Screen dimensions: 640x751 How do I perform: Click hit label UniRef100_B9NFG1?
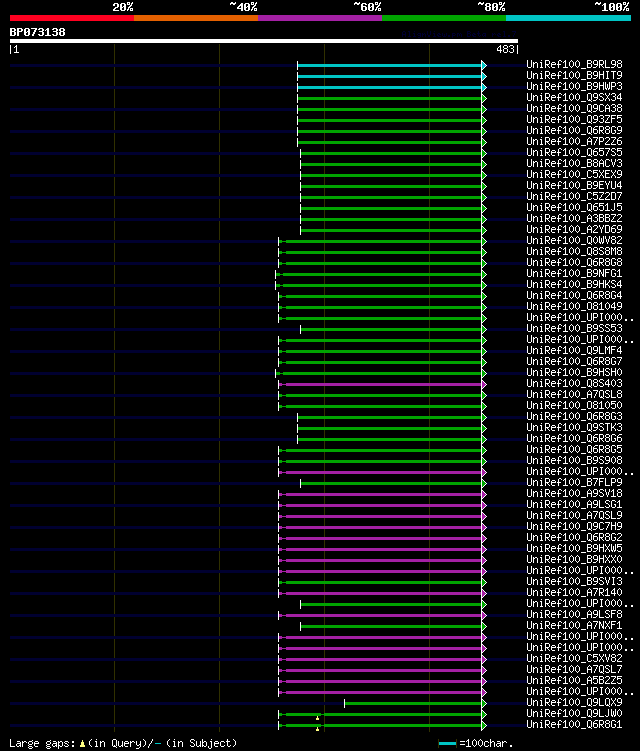click(574, 273)
